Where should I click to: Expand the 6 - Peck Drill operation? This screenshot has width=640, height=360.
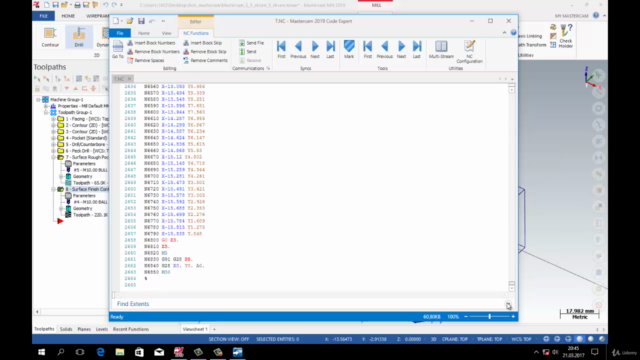coord(53,151)
